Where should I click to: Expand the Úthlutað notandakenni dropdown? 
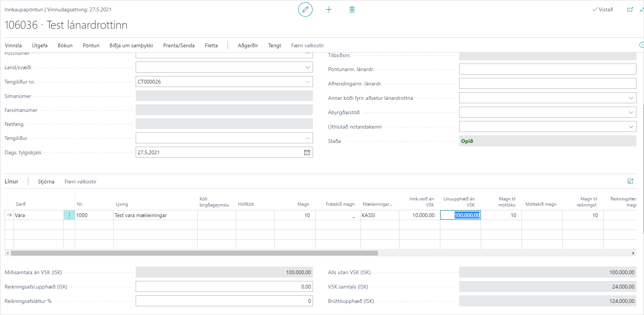point(631,127)
